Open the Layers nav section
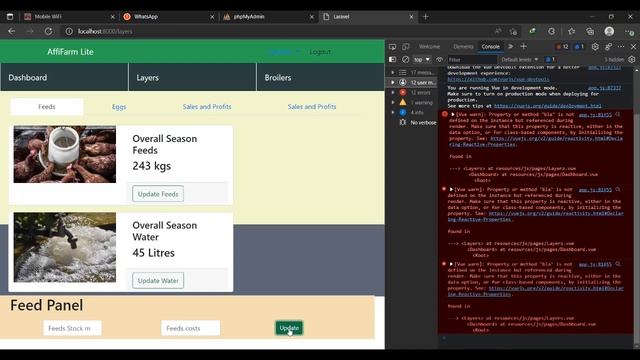The width and height of the screenshot is (640, 360). tap(192, 77)
